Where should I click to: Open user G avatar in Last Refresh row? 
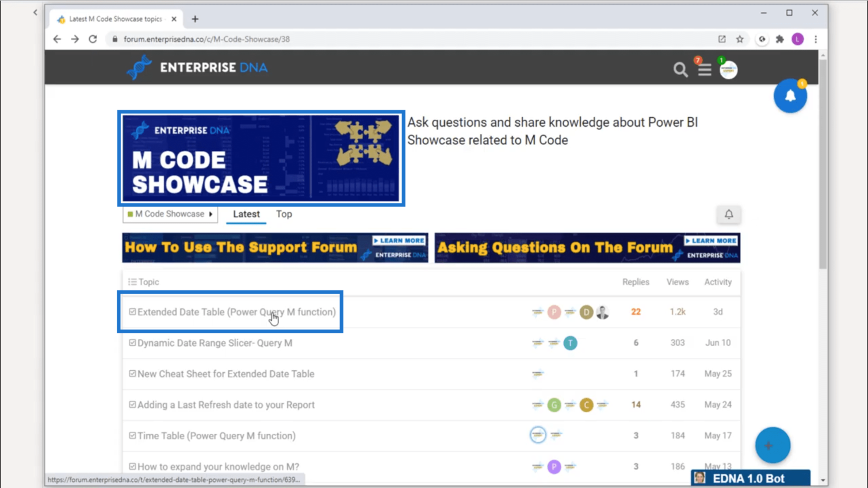pos(554,405)
